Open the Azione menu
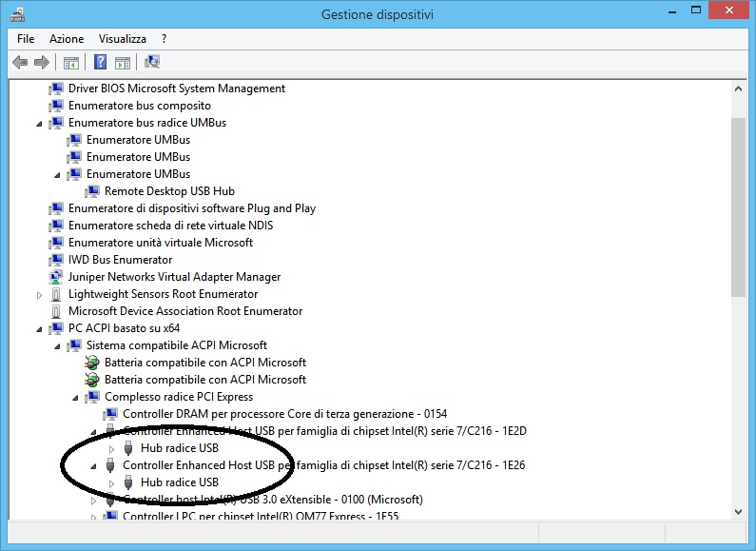The width and height of the screenshot is (756, 551). click(67, 39)
